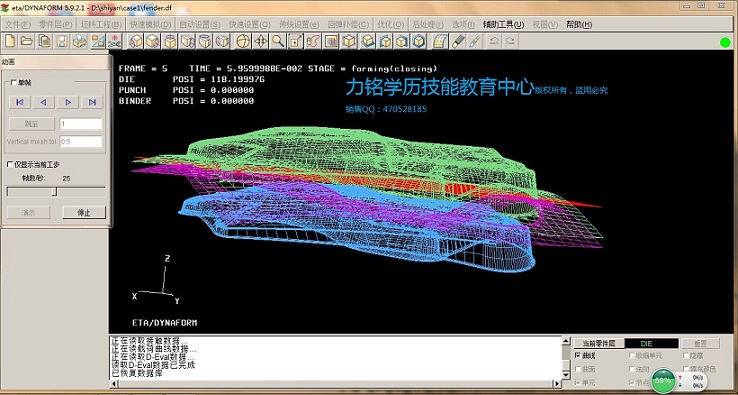The height and width of the screenshot is (395, 738).
Task: Open the 辅助工具(U) menu
Action: tap(504, 24)
